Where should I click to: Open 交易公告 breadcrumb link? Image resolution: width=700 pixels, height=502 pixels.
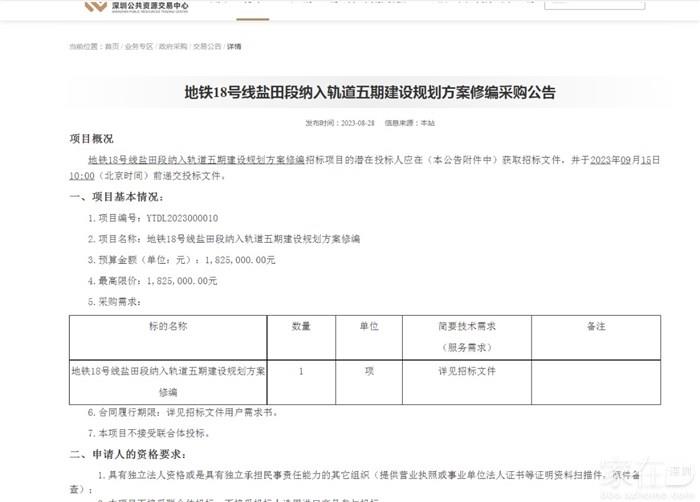(x=207, y=46)
